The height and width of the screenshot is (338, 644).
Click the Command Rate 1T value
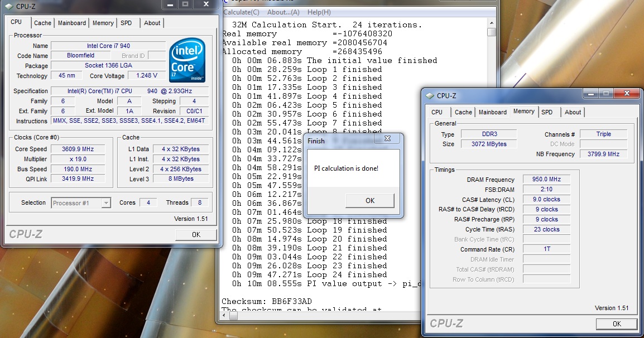(x=546, y=249)
